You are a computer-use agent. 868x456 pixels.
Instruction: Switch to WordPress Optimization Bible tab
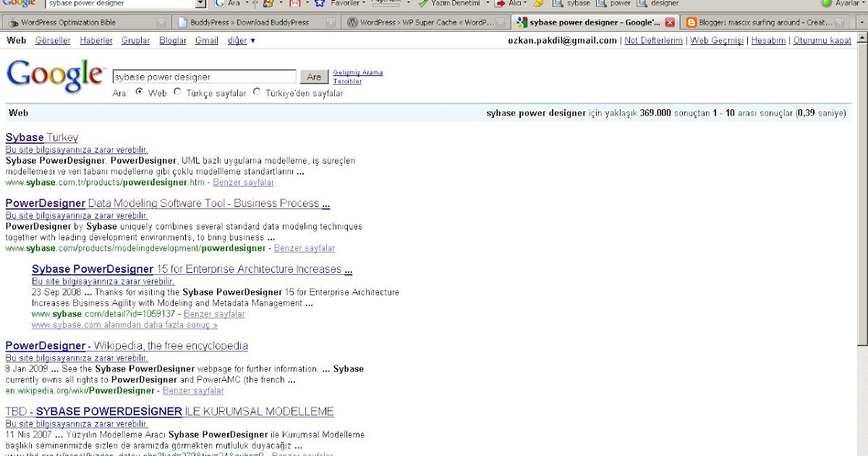87,22
